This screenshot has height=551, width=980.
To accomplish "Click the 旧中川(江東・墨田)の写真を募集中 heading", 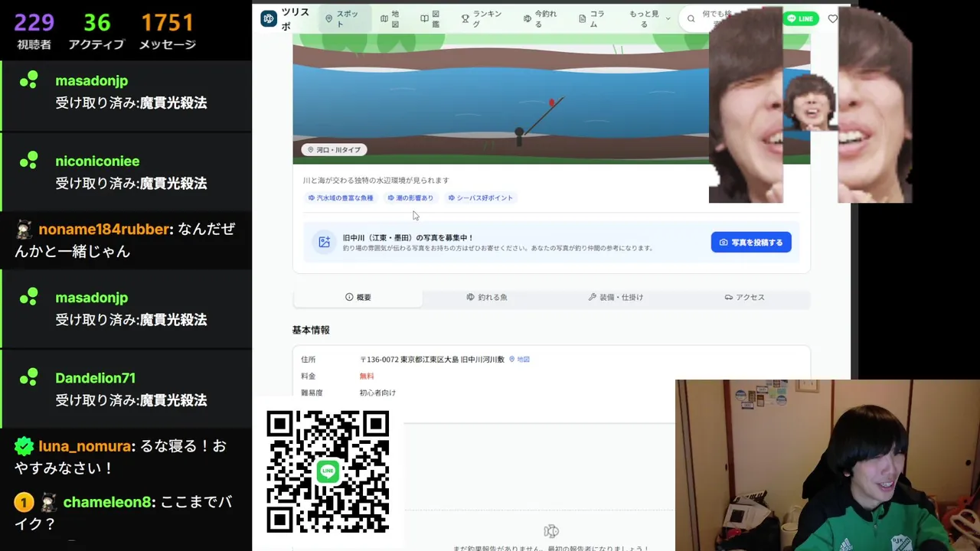I will [408, 237].
